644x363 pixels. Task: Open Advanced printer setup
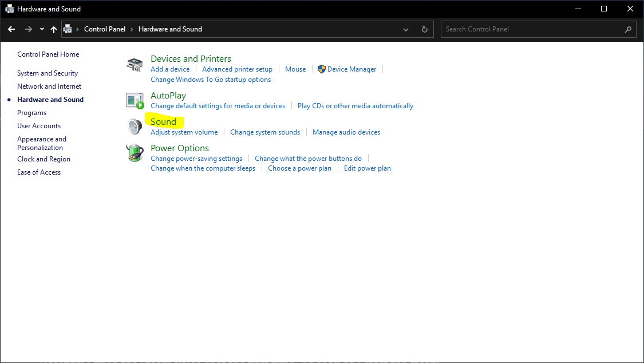237,69
